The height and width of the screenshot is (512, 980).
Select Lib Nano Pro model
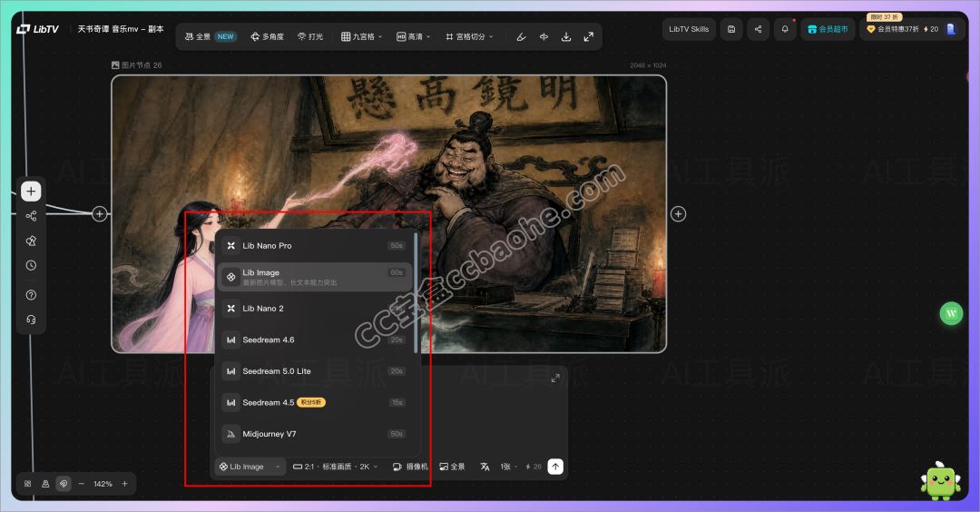[x=315, y=246]
